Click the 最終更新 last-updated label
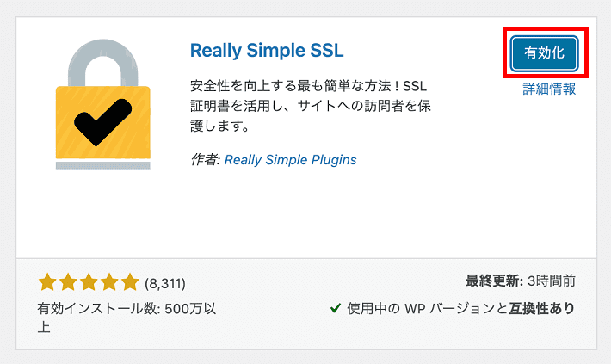This screenshot has width=611, height=364. click(495, 281)
